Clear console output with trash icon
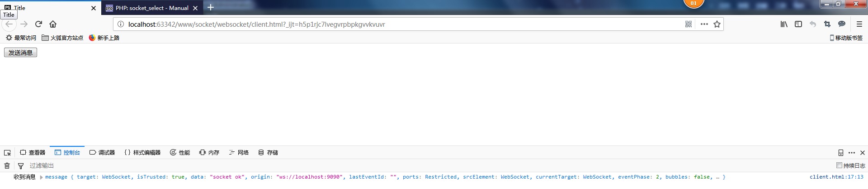Viewport: 868px width, 189px height. pyautogui.click(x=7, y=166)
